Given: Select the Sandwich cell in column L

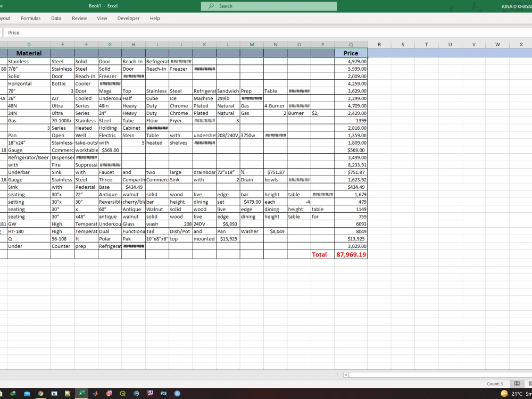Looking at the screenshot, I should pos(228,91).
